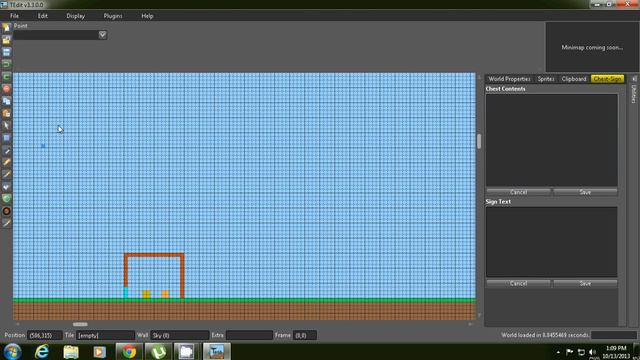Click the Minimap coming soon panel
Screen dimensions: 640x360
592,47
